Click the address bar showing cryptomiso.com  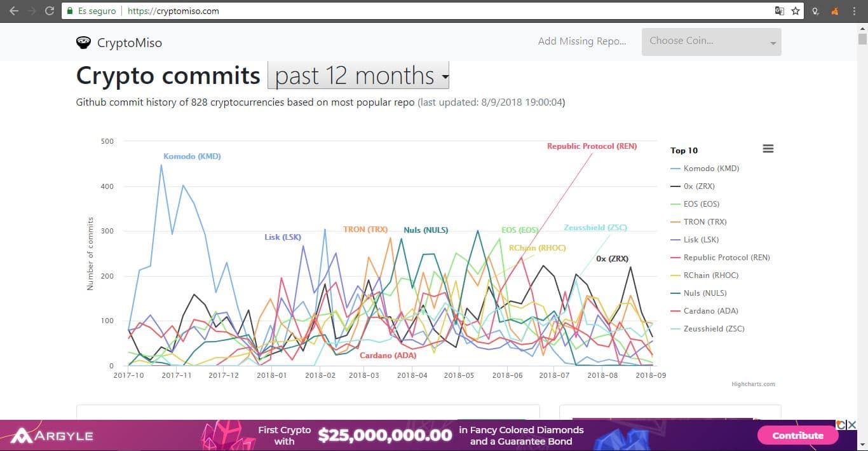coord(381,11)
